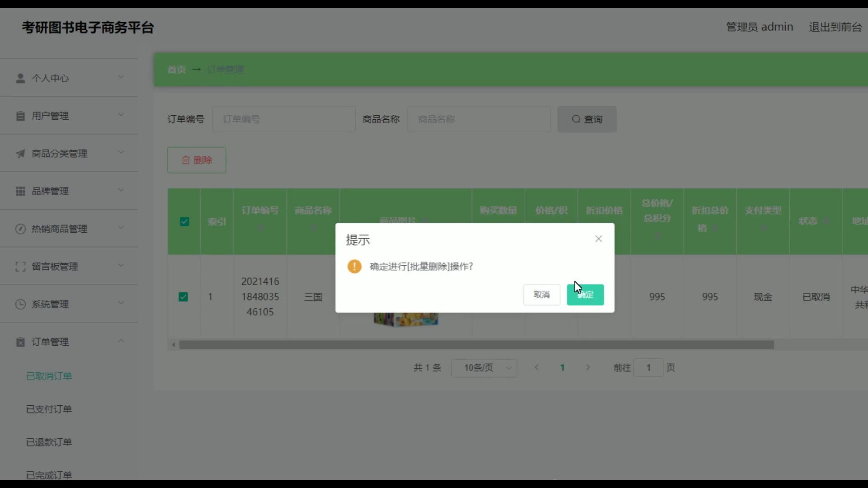Click the 商品名称 search input field
The image size is (868, 488).
(479, 119)
